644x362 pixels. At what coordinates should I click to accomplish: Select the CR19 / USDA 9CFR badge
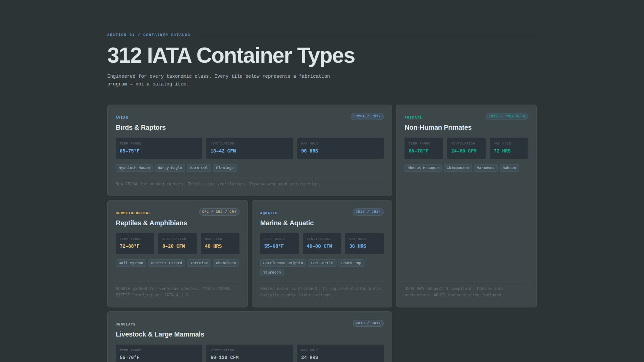pyautogui.click(x=507, y=116)
